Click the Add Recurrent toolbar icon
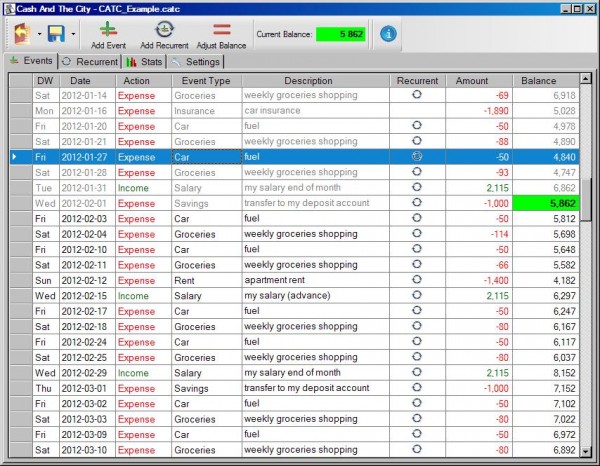Viewport: 600px width, 466px height. coord(163,30)
